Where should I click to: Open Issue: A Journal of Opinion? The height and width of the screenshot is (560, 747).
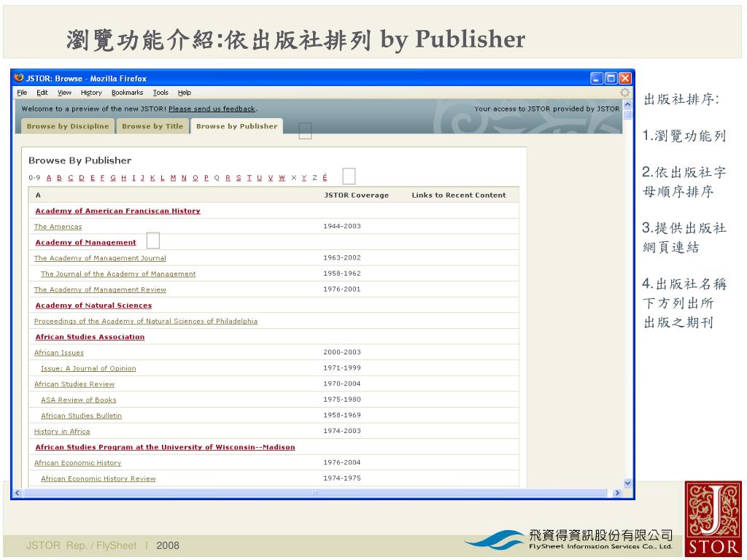tap(88, 368)
